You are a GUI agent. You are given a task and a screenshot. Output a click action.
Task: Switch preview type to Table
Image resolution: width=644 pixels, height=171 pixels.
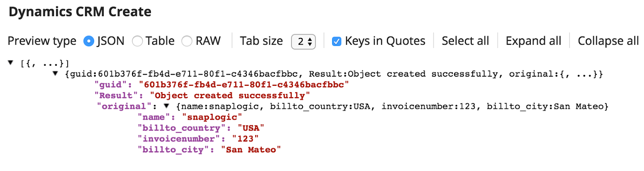[x=138, y=41]
